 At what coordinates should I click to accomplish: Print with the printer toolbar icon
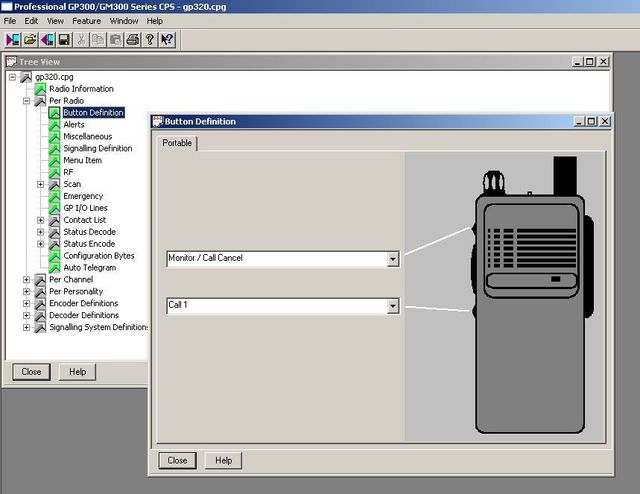[x=133, y=40]
